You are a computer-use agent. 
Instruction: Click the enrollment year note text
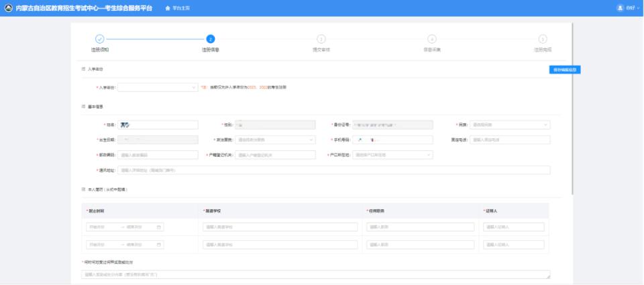point(244,87)
